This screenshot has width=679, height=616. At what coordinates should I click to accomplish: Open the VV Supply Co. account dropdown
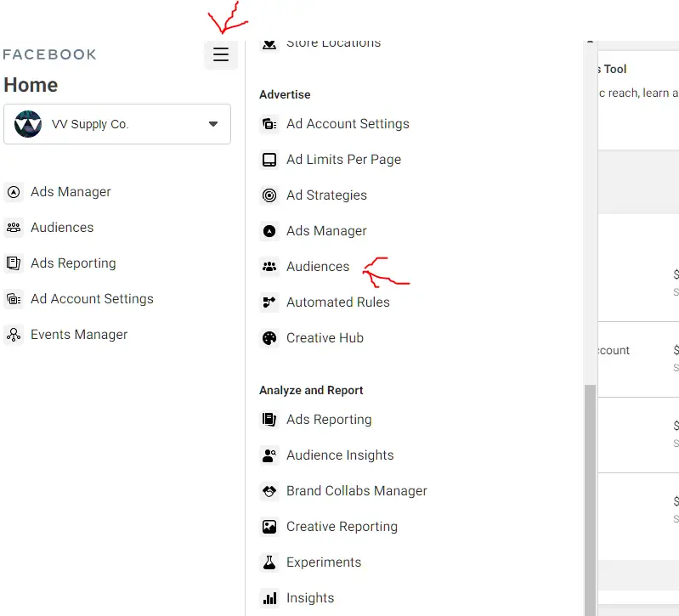tap(117, 124)
